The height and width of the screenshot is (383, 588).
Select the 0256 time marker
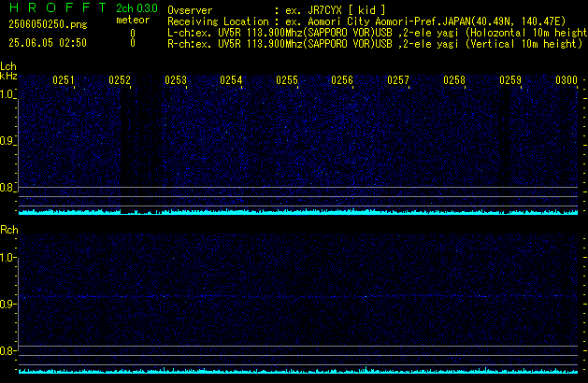click(x=342, y=80)
